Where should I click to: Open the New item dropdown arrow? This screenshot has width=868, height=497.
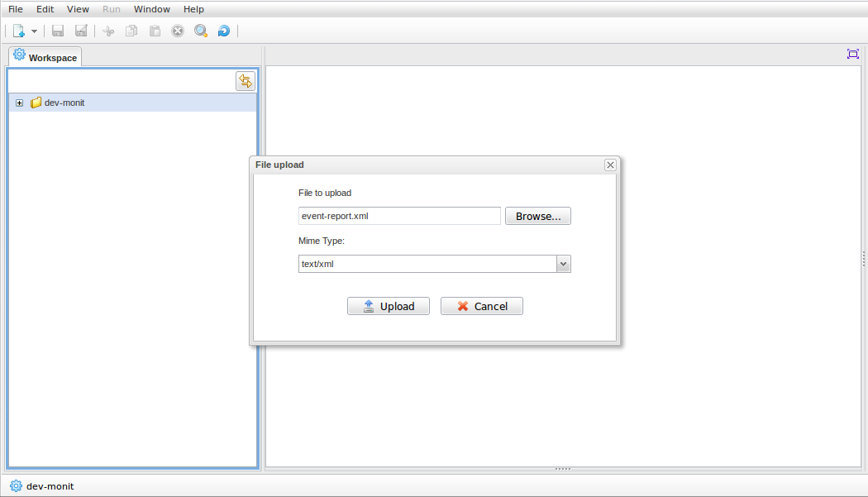(35, 31)
